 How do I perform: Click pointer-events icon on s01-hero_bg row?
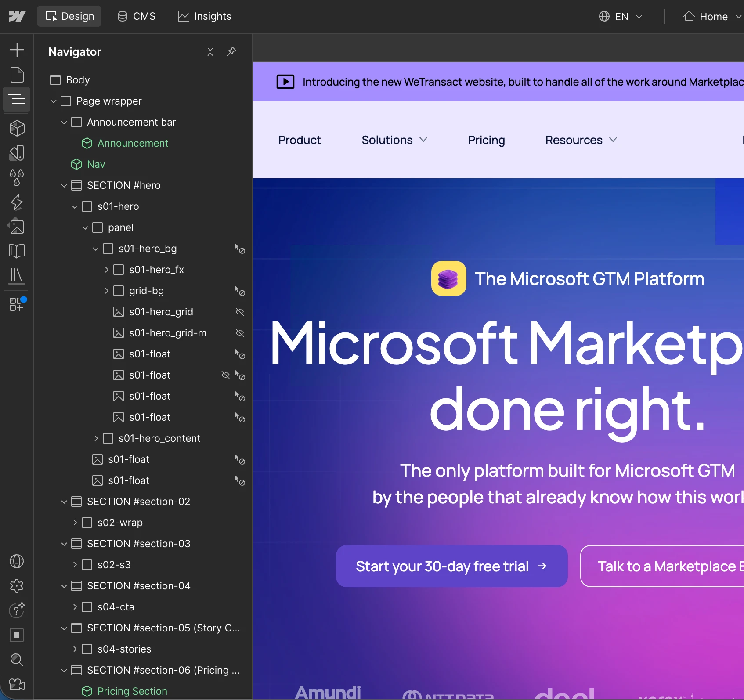coord(240,249)
